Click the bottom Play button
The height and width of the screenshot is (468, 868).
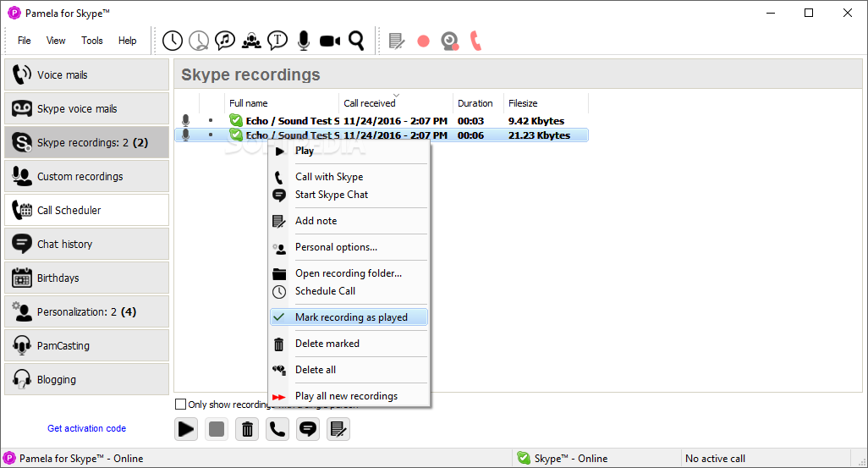click(186, 429)
